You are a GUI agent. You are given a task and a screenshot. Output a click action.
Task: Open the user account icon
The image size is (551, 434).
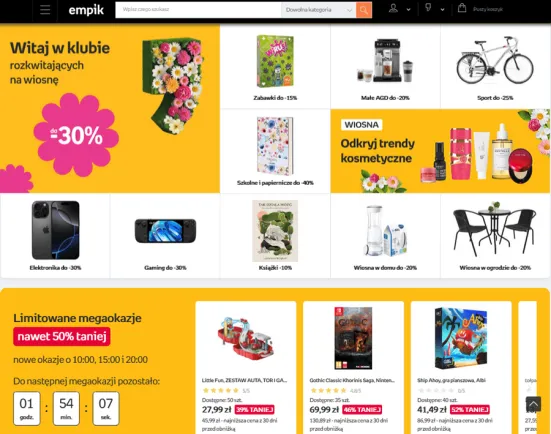(393, 8)
